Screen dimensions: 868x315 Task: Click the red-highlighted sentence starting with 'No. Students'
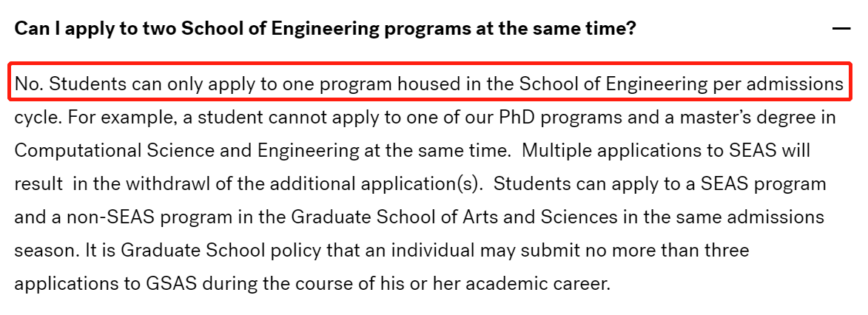tap(429, 84)
